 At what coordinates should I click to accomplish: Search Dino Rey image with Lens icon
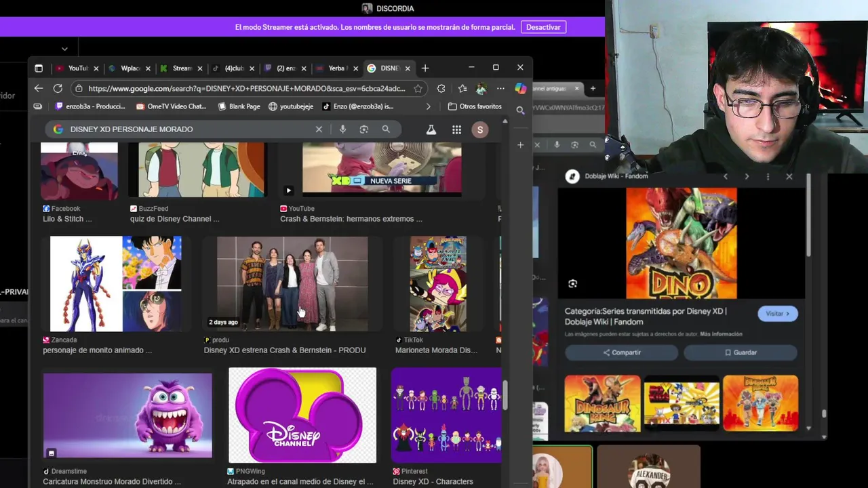(573, 284)
